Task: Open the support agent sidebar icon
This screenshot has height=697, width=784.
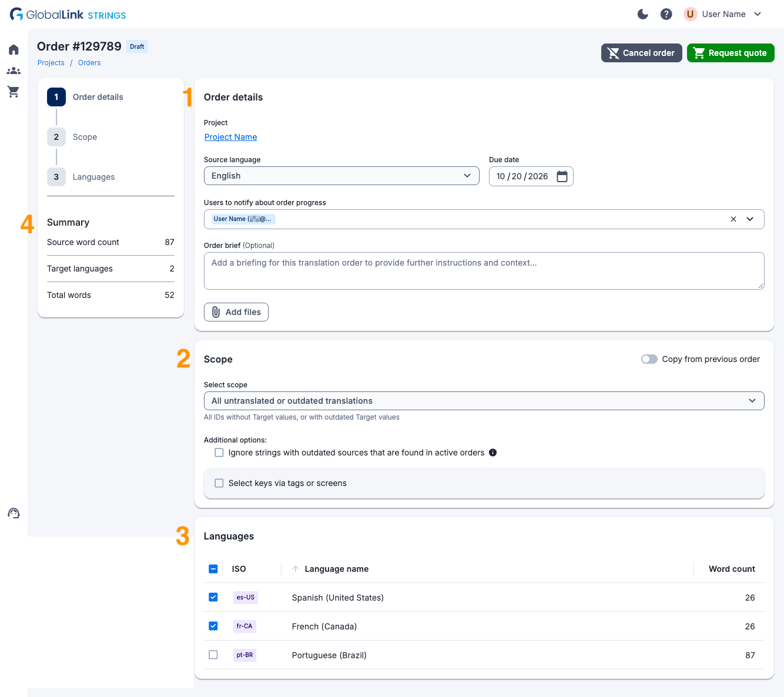Action: [14, 513]
